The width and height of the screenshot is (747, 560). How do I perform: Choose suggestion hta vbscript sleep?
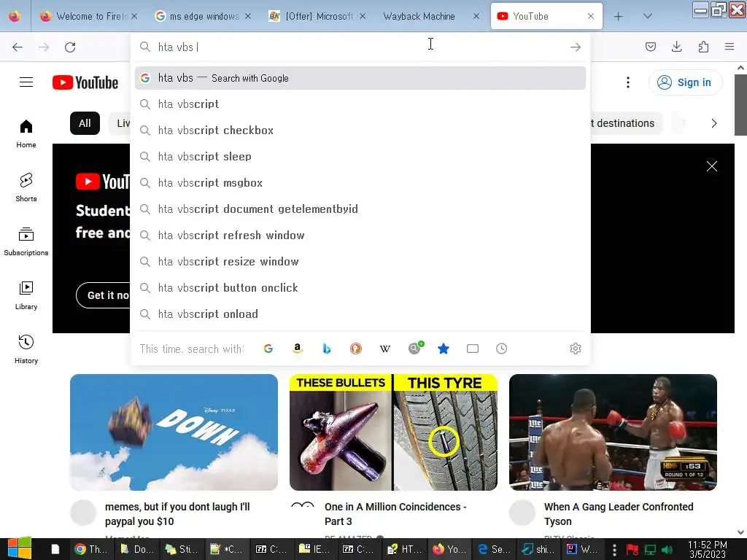coord(360,156)
